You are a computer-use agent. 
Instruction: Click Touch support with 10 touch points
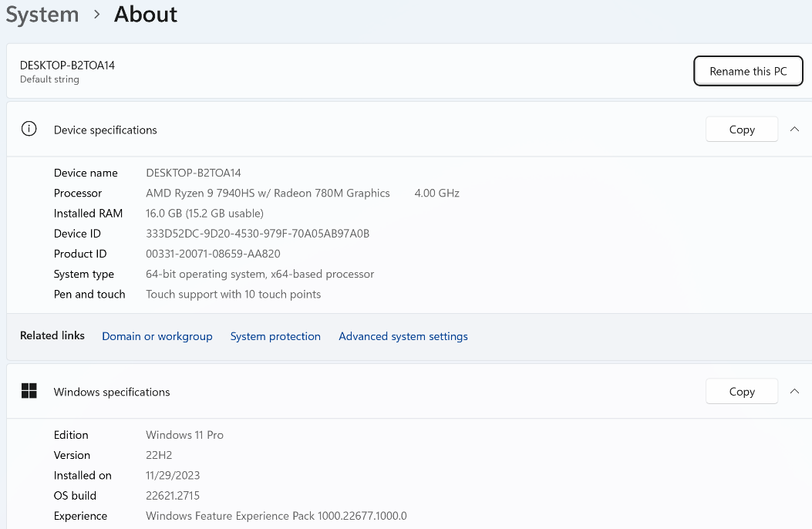(x=234, y=294)
